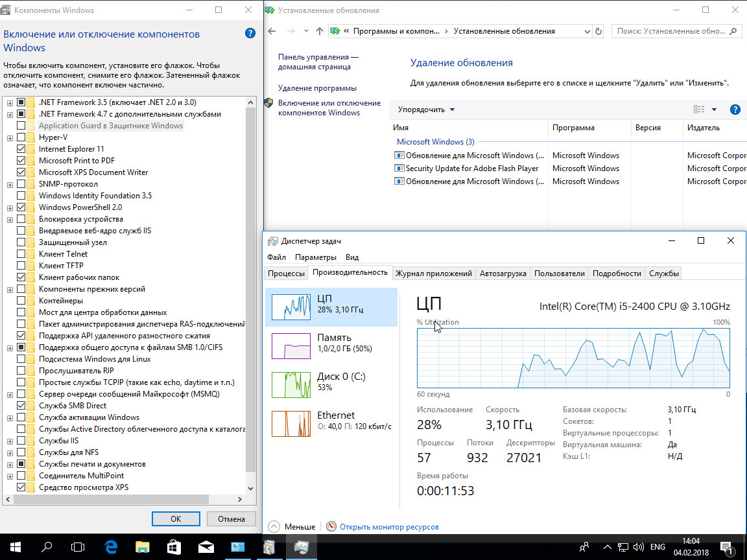Go up one level with the up arrow

coord(319,31)
